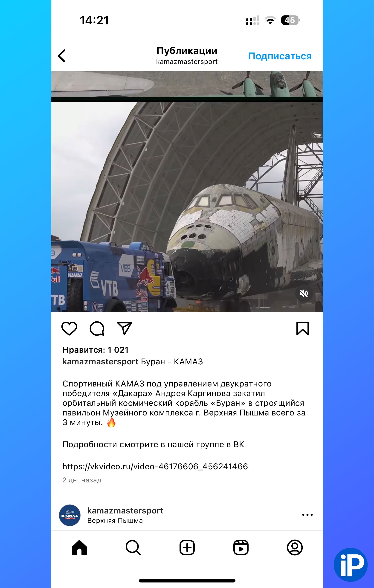View the 1 021 likes list
Screen dimensions: 374x588
click(x=96, y=350)
